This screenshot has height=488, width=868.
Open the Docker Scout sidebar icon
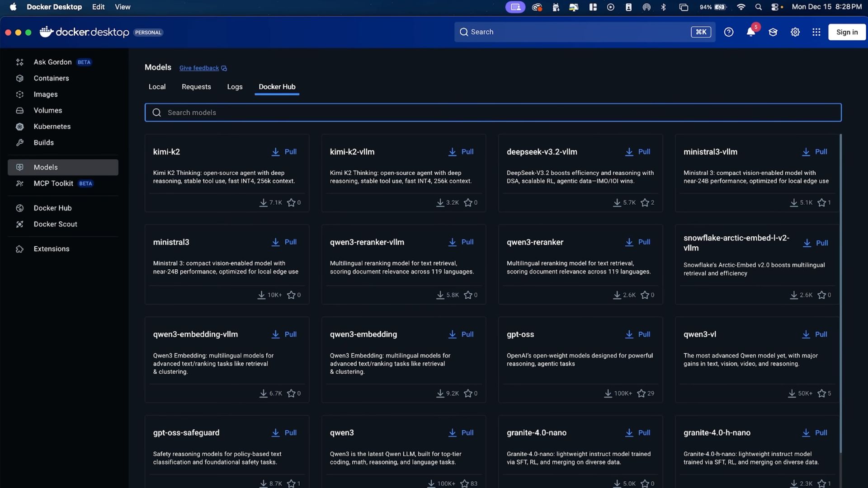click(19, 225)
